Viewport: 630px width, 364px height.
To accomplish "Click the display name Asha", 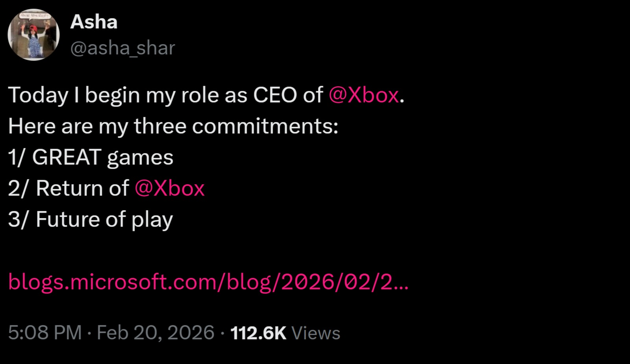I will 94,22.
